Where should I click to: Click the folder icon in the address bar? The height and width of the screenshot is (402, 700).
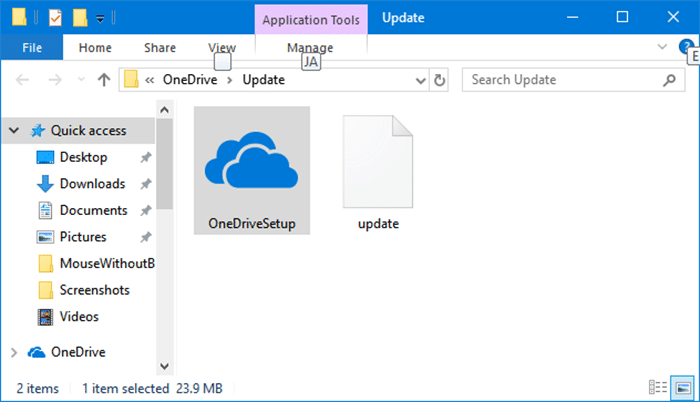click(x=131, y=80)
